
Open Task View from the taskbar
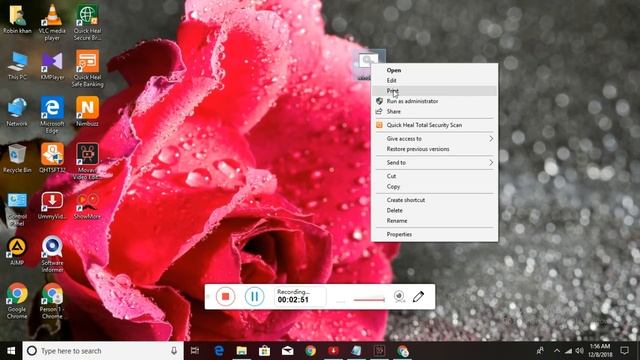(x=195, y=351)
